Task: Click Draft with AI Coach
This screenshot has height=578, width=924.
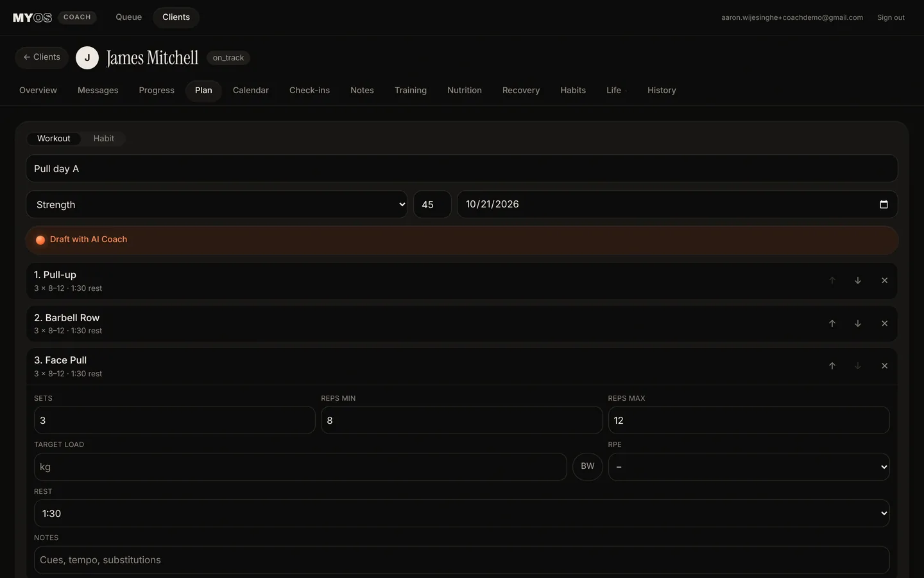Action: (x=462, y=240)
